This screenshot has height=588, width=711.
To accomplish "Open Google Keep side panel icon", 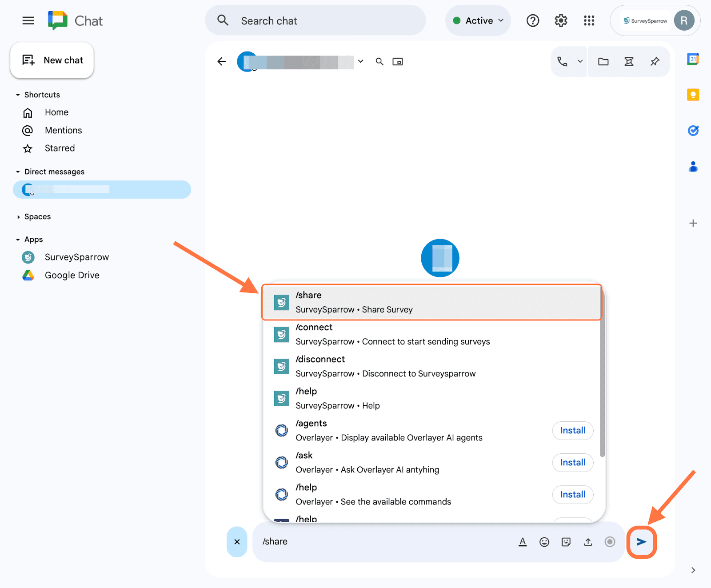I will pos(693,95).
